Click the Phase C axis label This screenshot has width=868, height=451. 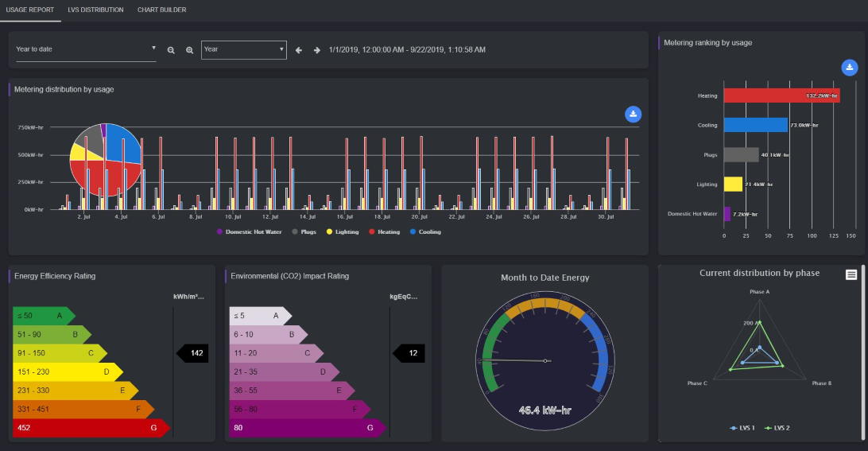pos(697,383)
